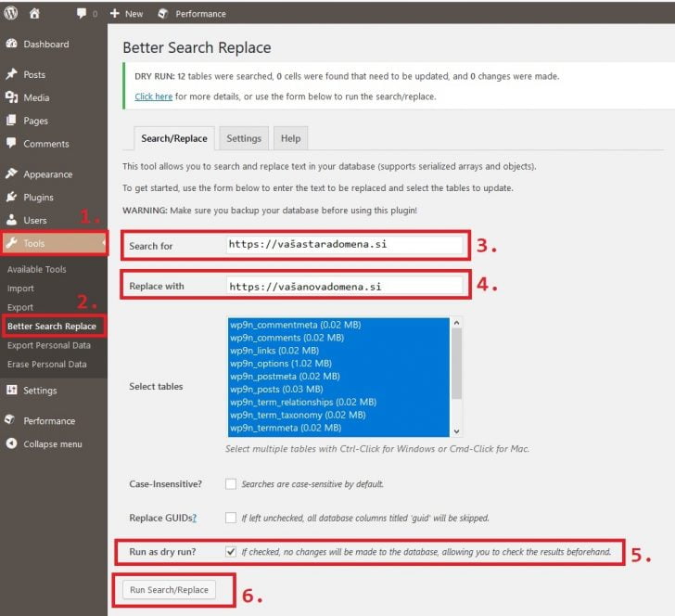Click the comments bubble icon in admin bar
Viewport: 675px width, 616px height.
pos(82,13)
